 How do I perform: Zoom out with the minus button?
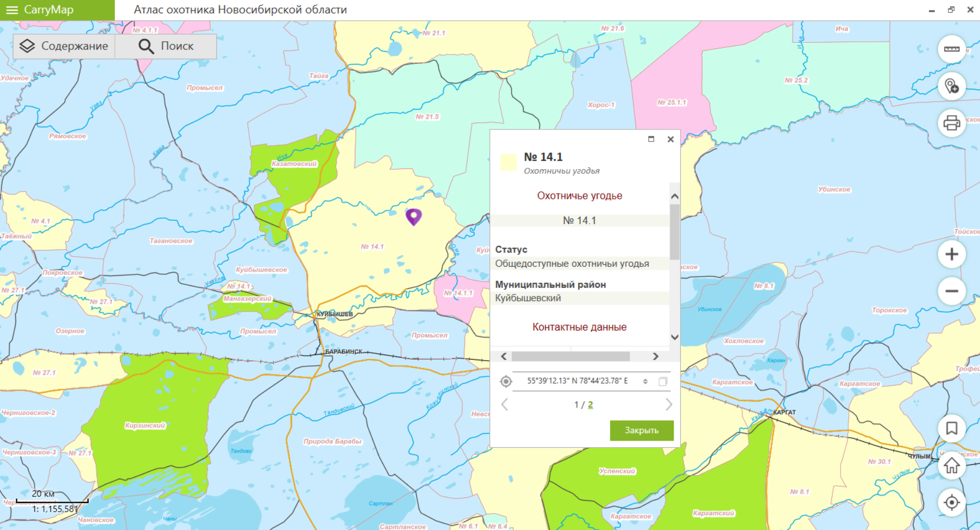(x=951, y=291)
